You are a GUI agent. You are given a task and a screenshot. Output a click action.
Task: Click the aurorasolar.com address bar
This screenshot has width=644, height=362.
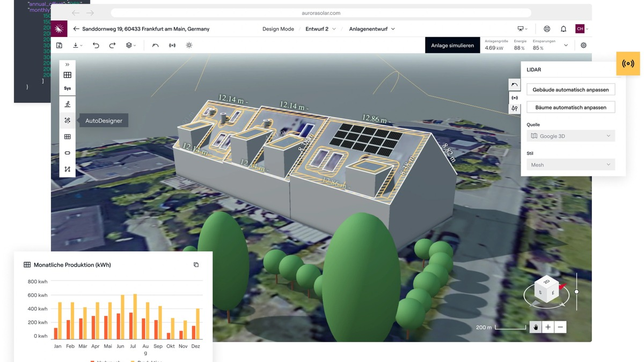[x=320, y=12]
